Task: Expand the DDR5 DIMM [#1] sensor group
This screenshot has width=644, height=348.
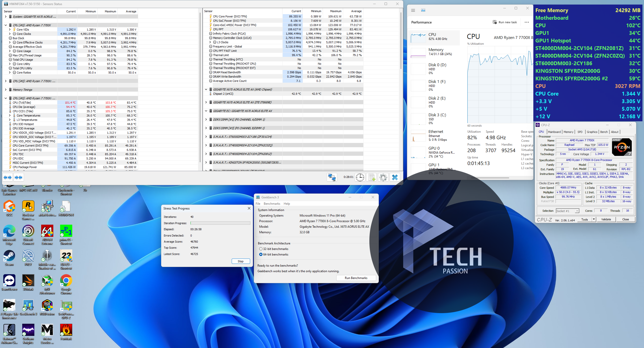Action: pyautogui.click(x=206, y=120)
